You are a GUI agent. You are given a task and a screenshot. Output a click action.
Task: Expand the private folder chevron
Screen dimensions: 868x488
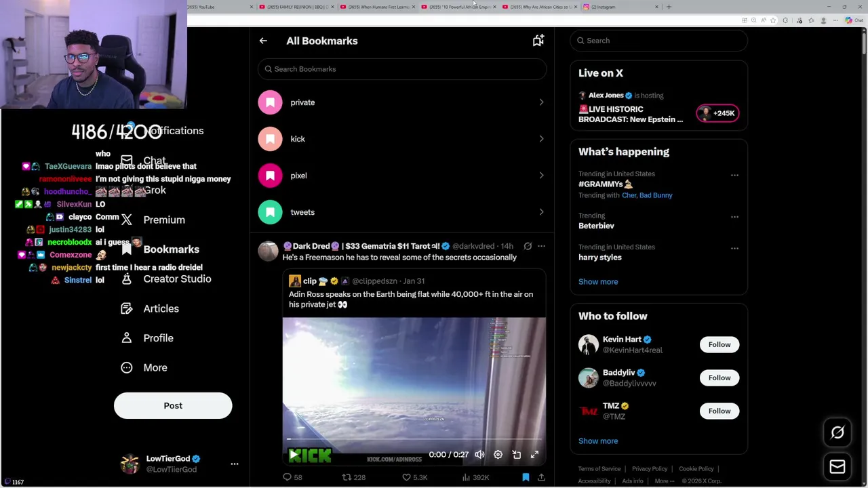(x=541, y=102)
